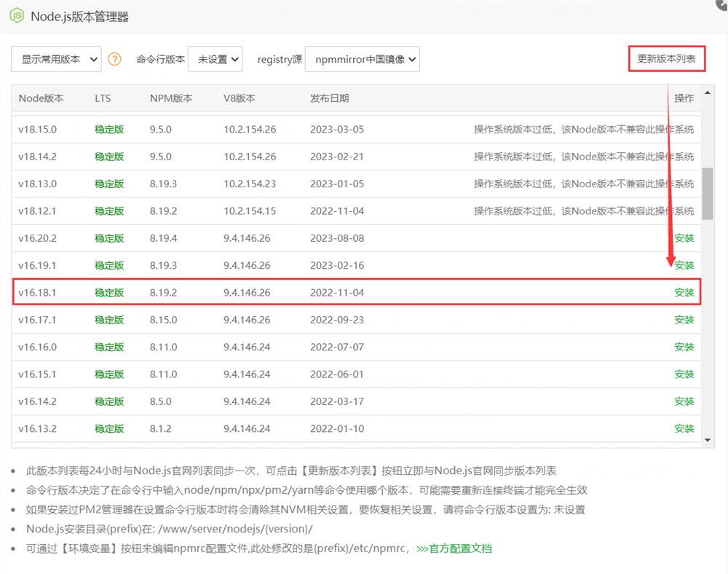Image resolution: width=728 pixels, height=574 pixels.
Task: Select the v18.13.0 version cell
Action: tap(38, 184)
